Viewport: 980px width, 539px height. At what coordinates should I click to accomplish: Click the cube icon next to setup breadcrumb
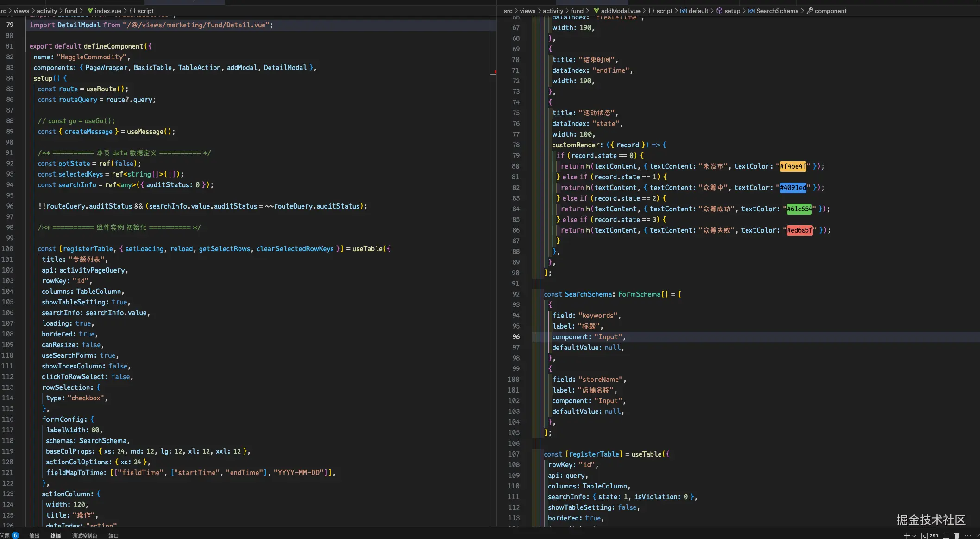719,11
